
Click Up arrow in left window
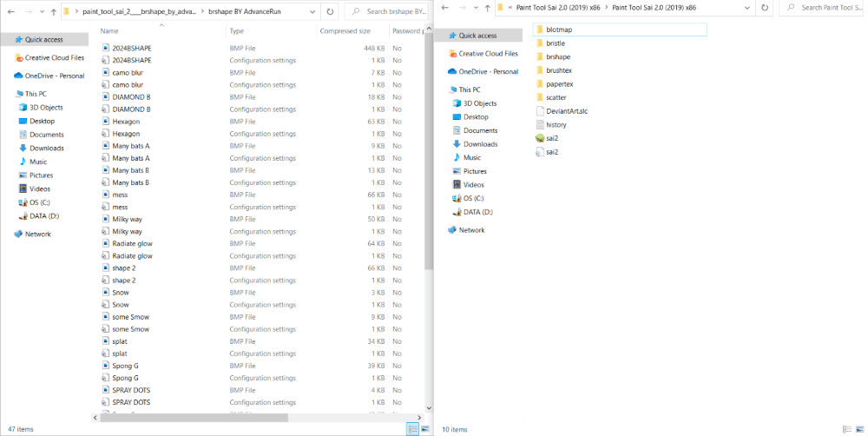pos(53,11)
